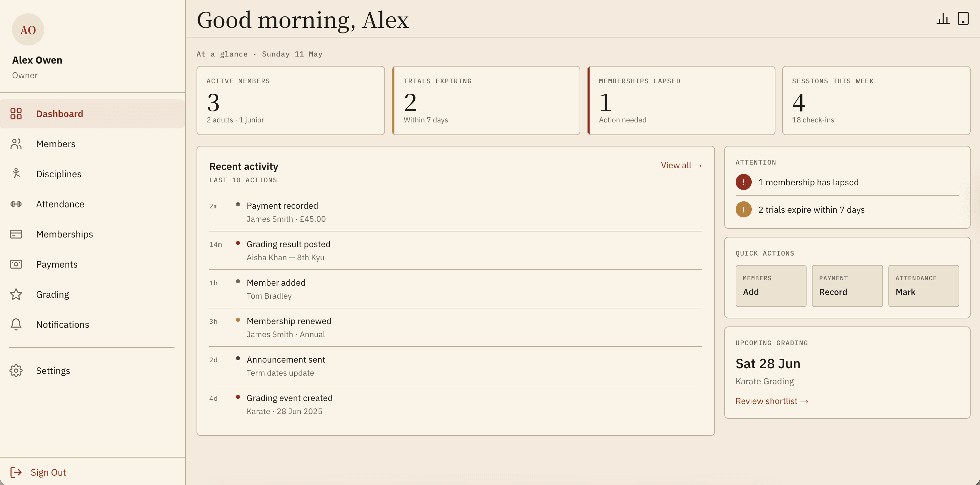980x485 pixels.
Task: Click Attendance Mark quick action
Action: pos(923,286)
